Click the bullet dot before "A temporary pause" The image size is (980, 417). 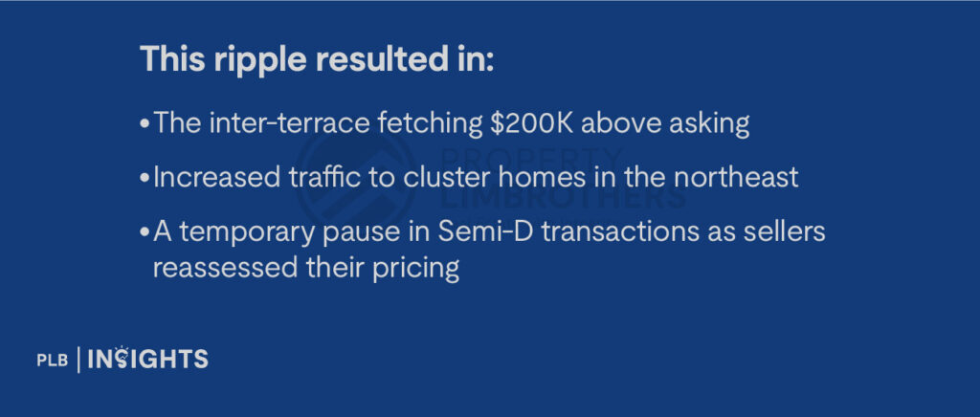click(x=144, y=233)
